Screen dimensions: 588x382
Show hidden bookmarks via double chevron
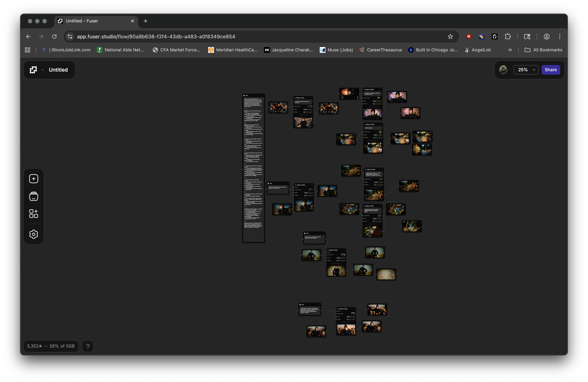pos(510,50)
